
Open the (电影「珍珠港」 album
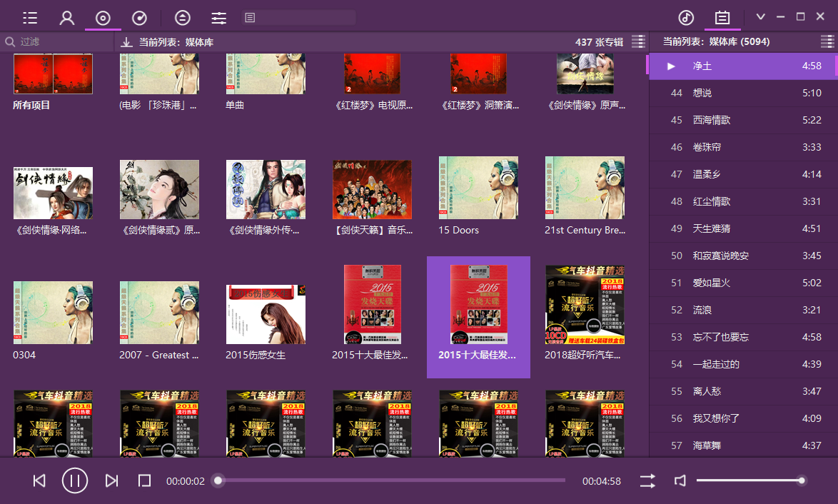click(x=159, y=74)
